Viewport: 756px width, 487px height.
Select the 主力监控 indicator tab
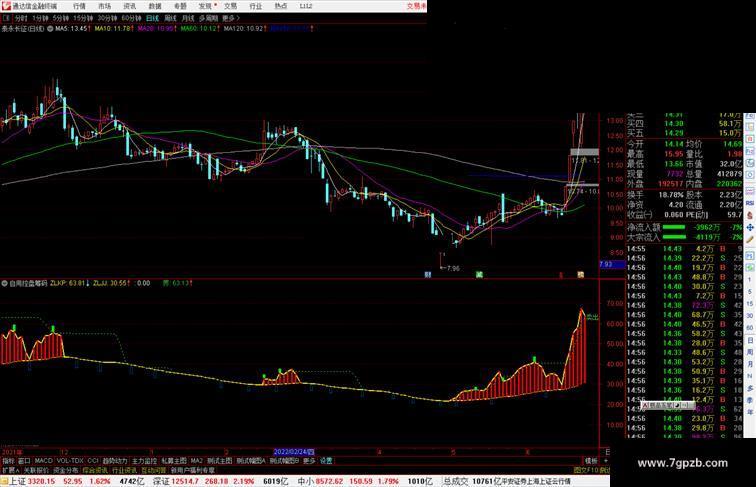click(x=145, y=461)
